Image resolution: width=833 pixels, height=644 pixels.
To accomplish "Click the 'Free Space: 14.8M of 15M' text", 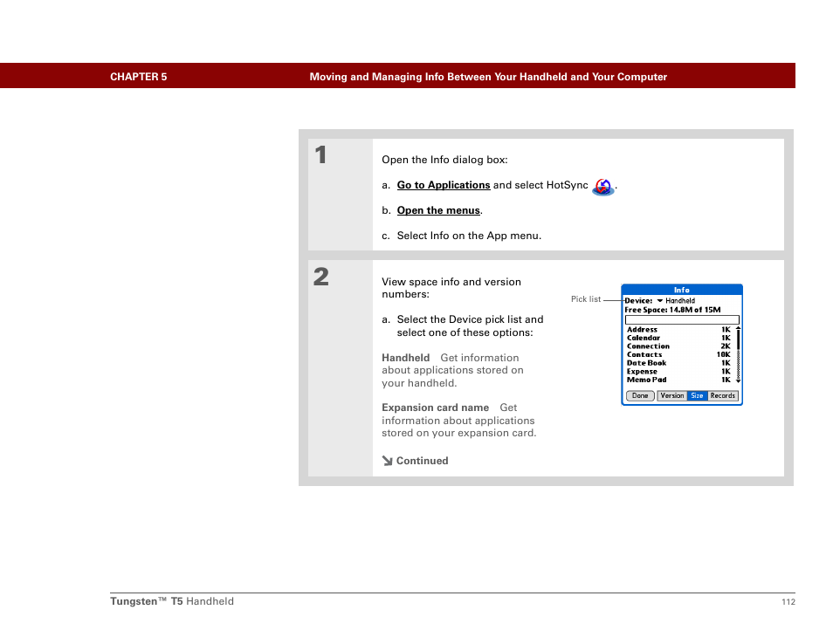I will (672, 310).
